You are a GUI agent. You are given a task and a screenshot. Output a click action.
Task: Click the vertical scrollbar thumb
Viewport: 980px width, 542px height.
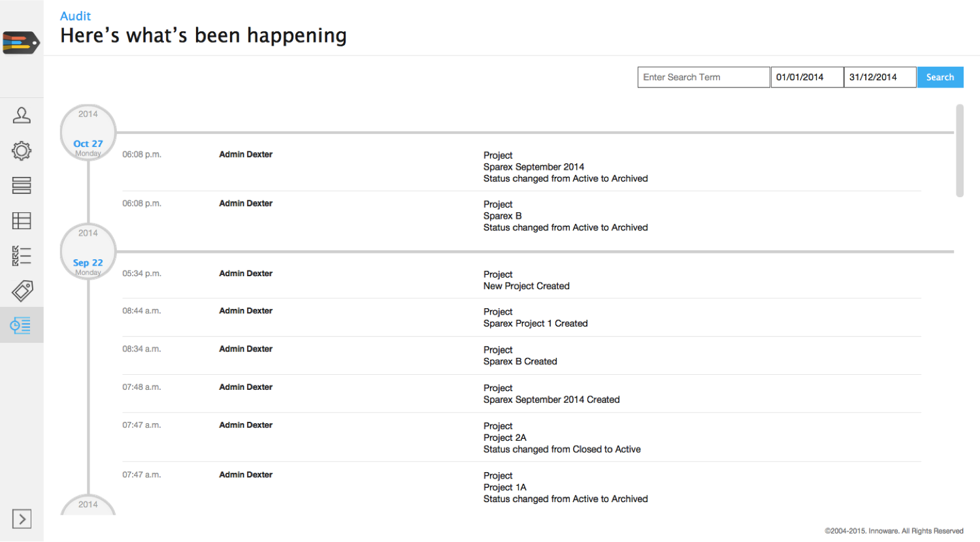[x=959, y=150]
